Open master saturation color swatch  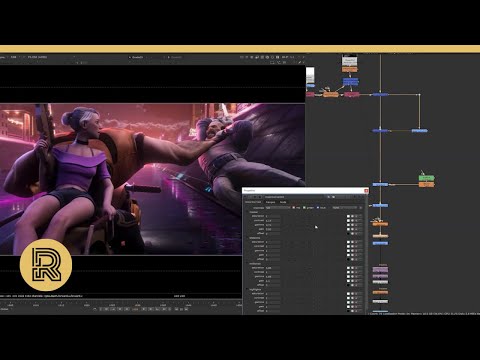(348, 216)
